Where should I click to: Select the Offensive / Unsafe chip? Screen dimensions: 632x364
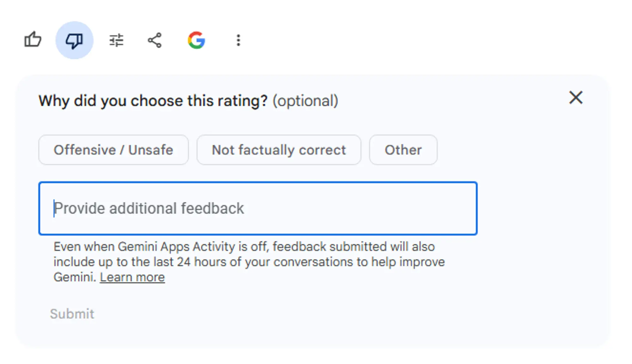point(113,150)
